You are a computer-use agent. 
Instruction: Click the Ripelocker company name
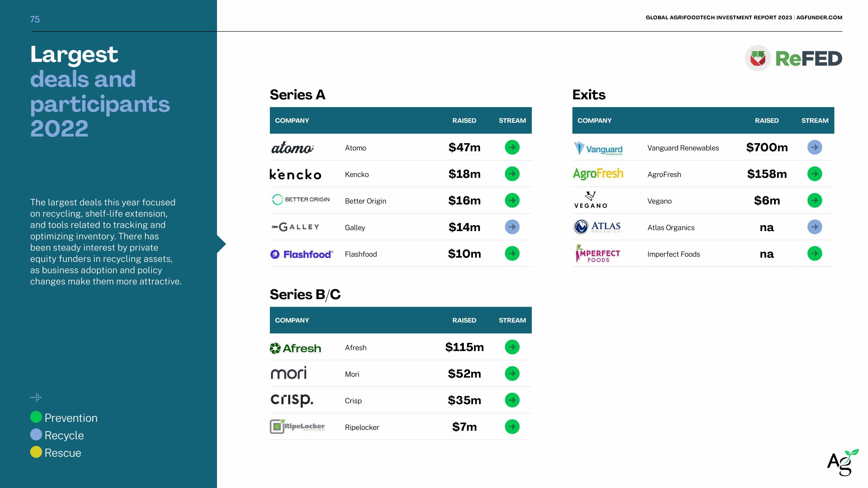tap(362, 427)
